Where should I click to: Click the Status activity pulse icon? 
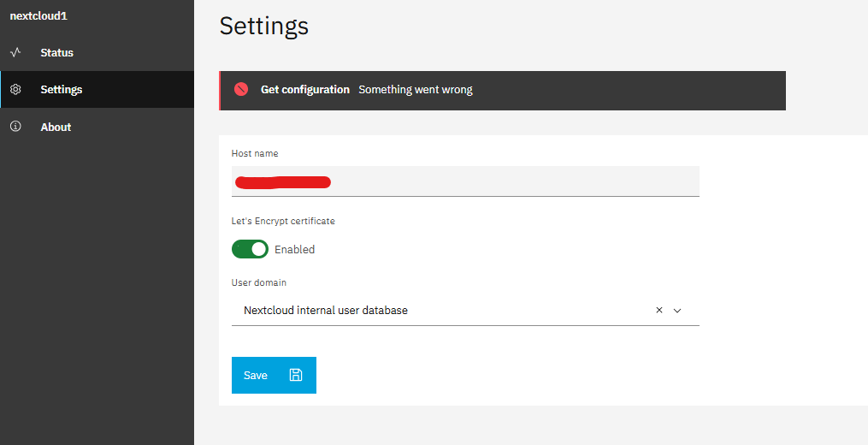click(x=15, y=53)
